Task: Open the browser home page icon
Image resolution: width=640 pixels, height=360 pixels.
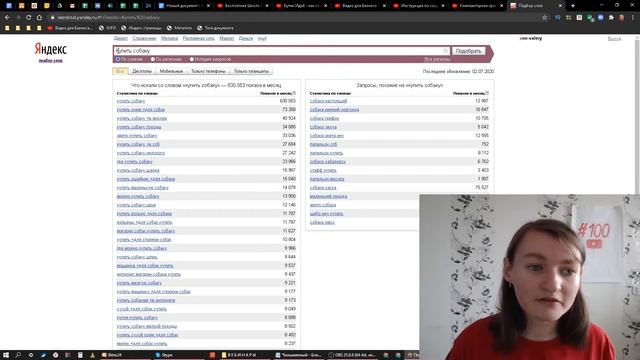Action: pyautogui.click(x=39, y=18)
